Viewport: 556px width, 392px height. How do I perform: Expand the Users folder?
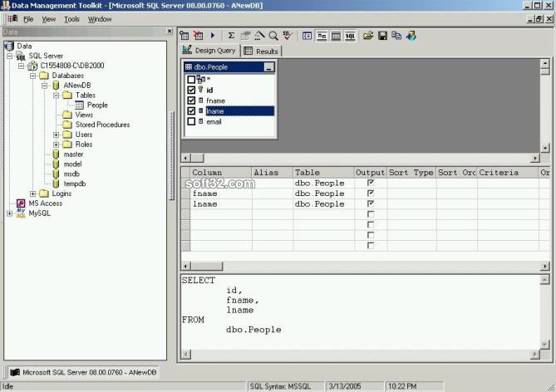(x=57, y=135)
